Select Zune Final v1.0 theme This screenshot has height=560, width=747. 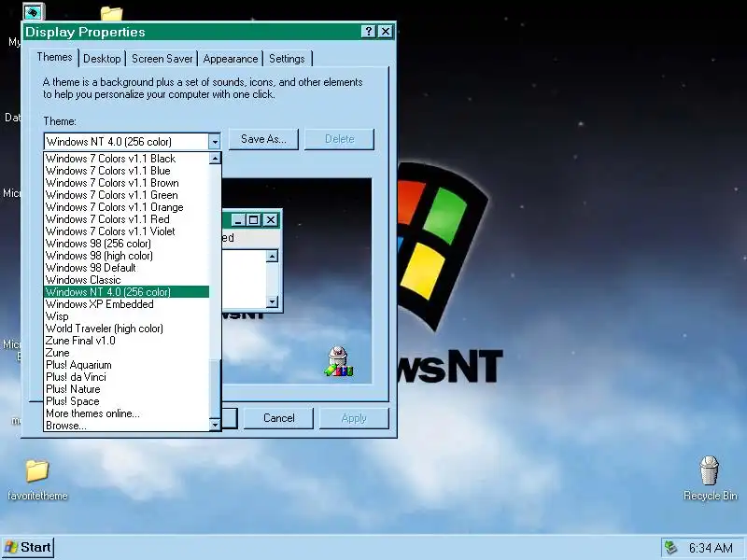126,341
